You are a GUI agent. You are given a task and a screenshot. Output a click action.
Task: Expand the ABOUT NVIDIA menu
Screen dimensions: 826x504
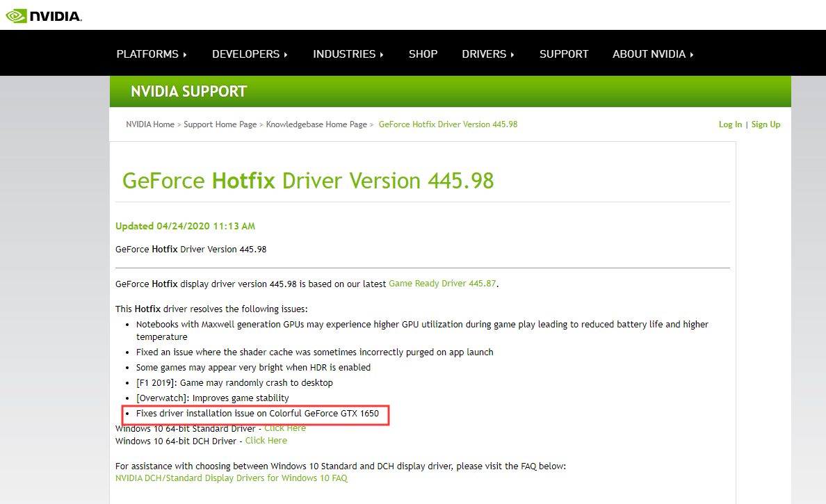pyautogui.click(x=653, y=54)
